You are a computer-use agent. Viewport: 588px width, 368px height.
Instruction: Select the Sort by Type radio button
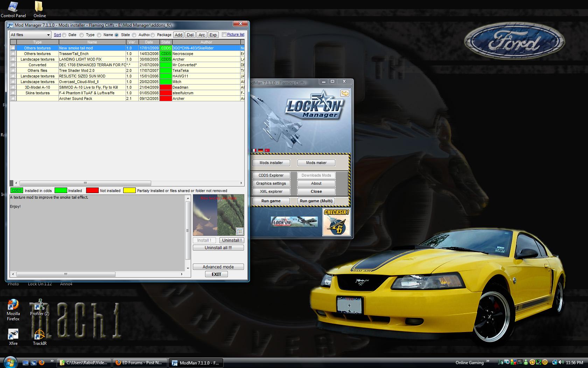click(x=82, y=35)
